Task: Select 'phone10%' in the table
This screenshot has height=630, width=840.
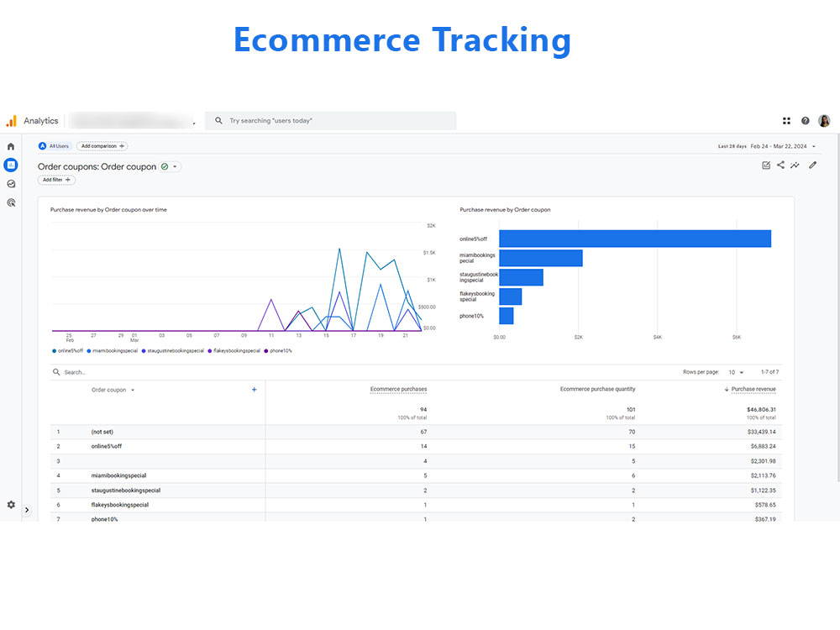Action: pyautogui.click(x=104, y=519)
